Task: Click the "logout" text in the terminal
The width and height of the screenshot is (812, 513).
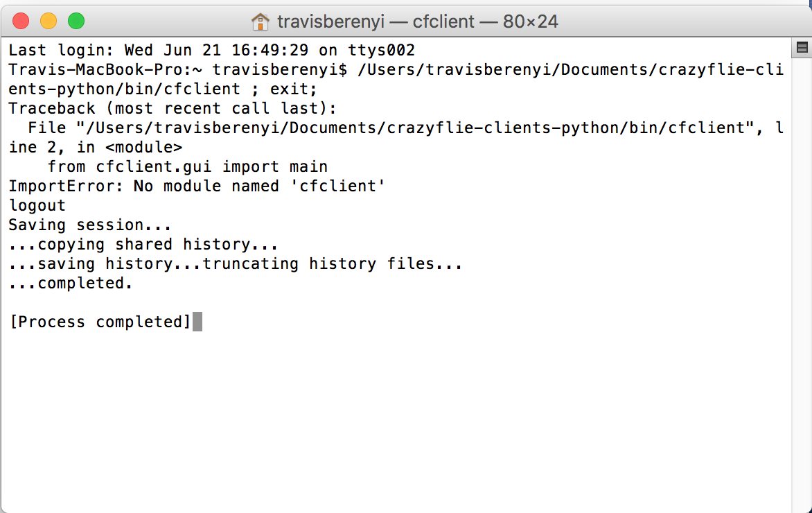Action: 37,206
